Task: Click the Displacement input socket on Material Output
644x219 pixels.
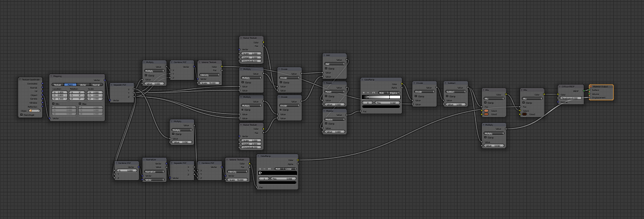Action: [589, 97]
